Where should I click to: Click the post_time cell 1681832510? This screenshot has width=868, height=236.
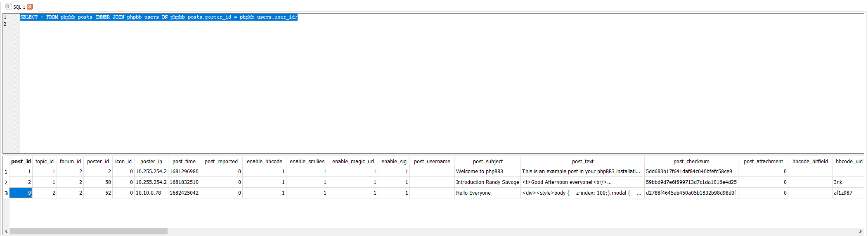(x=184, y=182)
